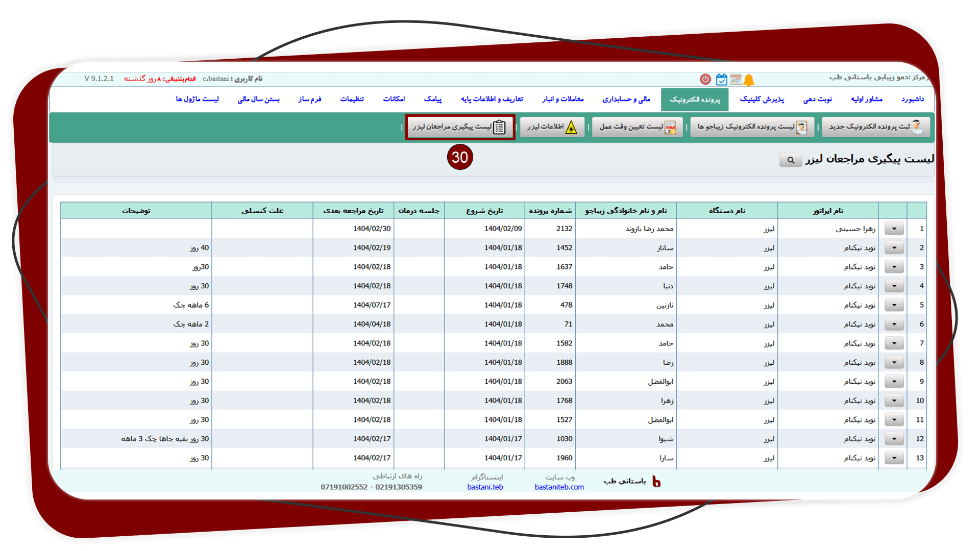Open مالی و حسابداری menu
The width and height of the screenshot is (980, 551).
(x=626, y=99)
